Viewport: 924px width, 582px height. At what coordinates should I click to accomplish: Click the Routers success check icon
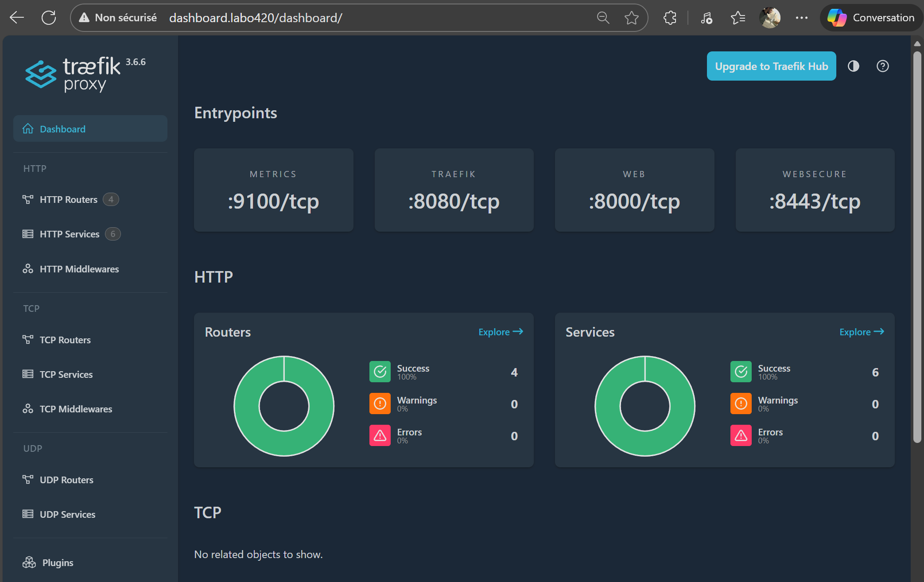(x=380, y=372)
